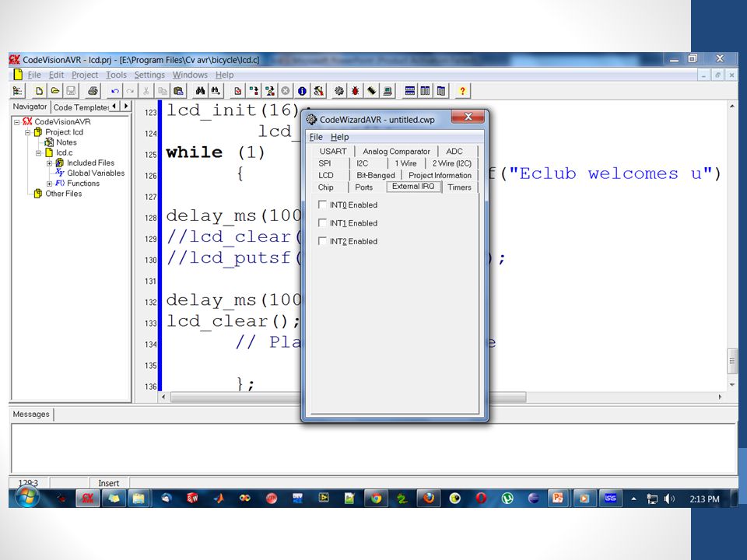Find text with the binoculars icon

pyautogui.click(x=200, y=90)
